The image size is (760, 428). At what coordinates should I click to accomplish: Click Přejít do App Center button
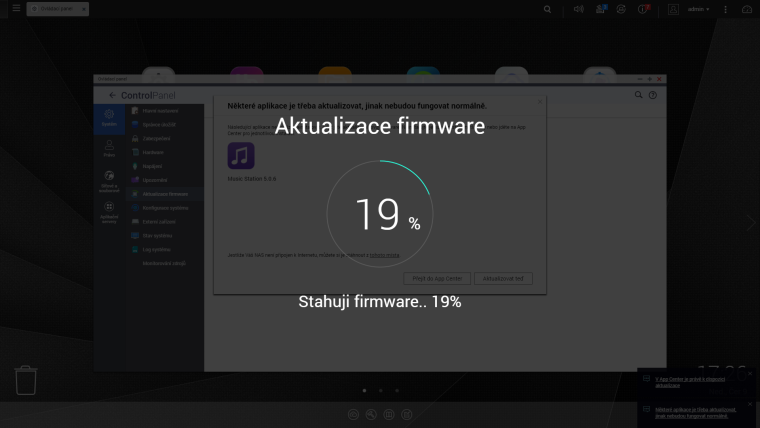[437, 279]
